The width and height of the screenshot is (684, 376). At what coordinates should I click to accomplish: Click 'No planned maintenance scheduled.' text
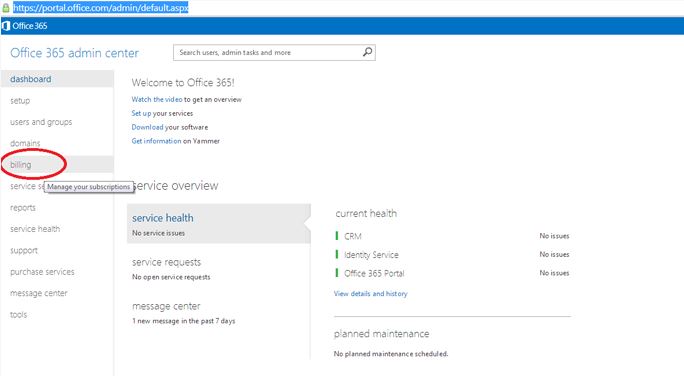[x=391, y=354]
